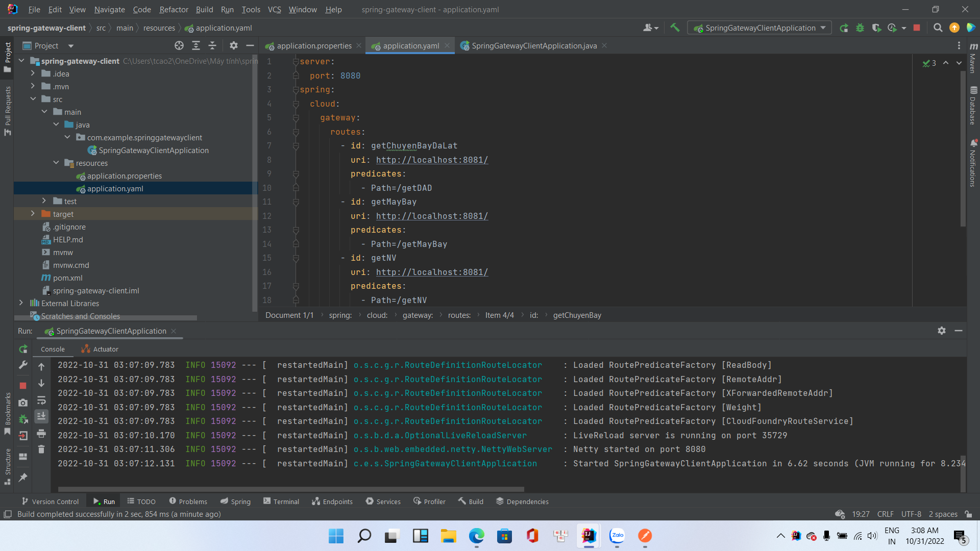Stop the running application
The width and height of the screenshot is (980, 551).
point(917,28)
